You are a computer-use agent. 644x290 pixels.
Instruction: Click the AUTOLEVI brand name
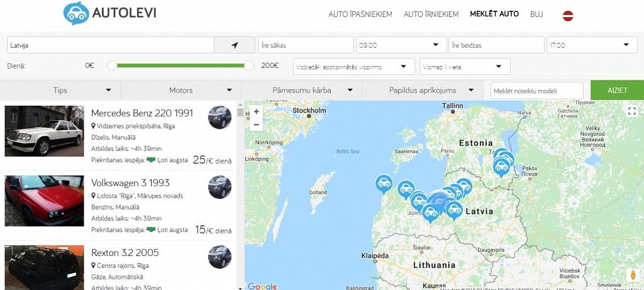pos(124,13)
